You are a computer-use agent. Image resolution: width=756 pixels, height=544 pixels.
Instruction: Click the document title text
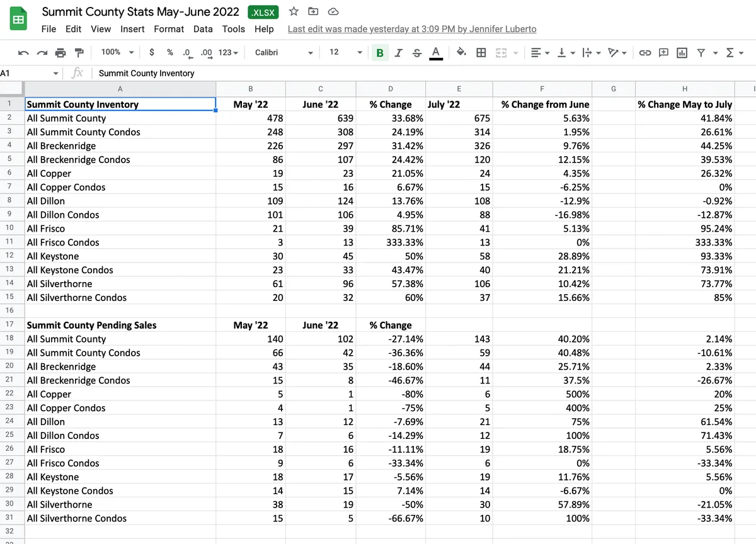click(140, 12)
